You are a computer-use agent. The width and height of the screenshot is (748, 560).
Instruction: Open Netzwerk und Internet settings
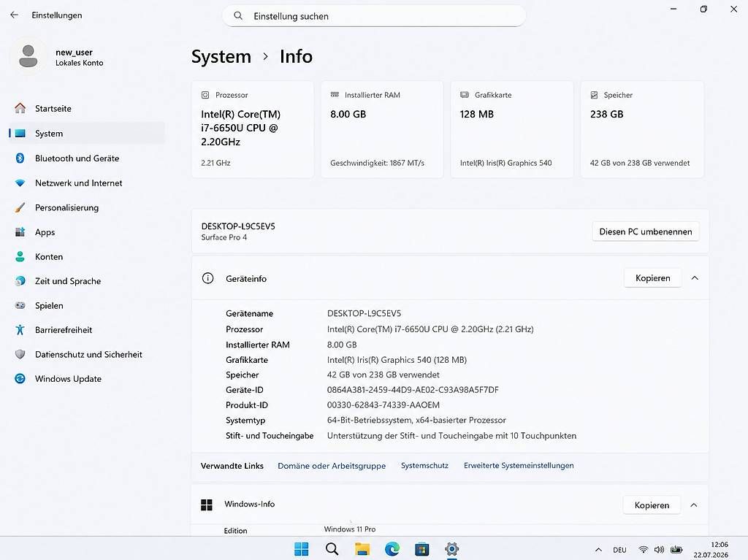pos(87,183)
